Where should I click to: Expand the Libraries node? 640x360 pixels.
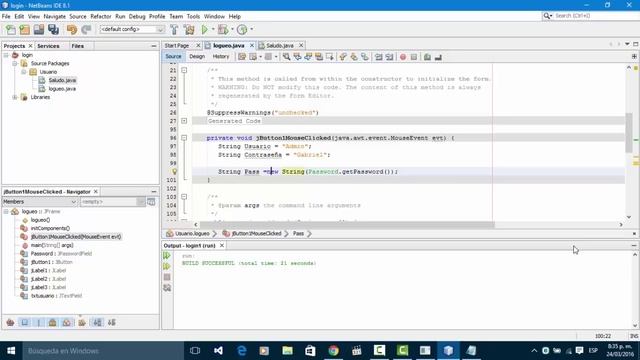click(15, 97)
